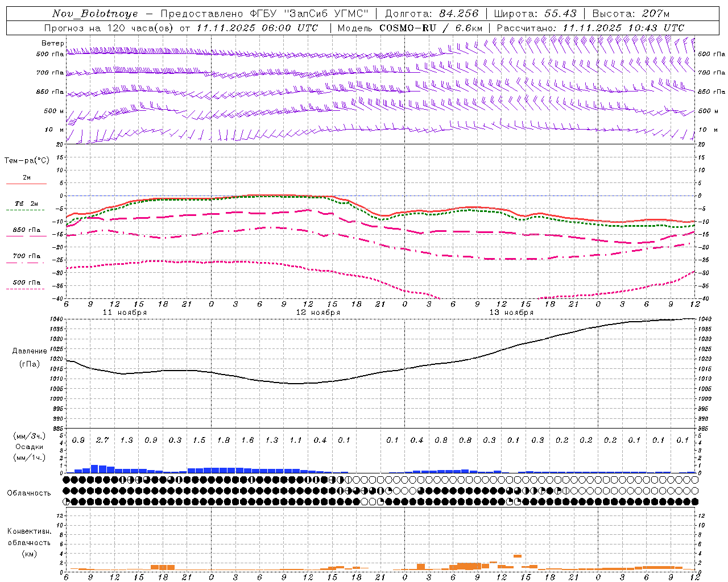Click the "(мм/3ч.)" unit label
728x582 pixels.
point(30,436)
